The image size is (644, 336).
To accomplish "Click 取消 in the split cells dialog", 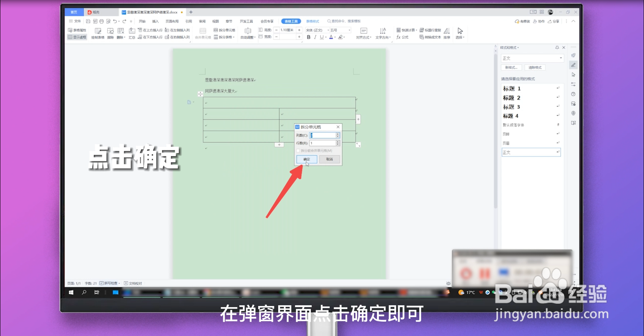I will pyautogui.click(x=329, y=159).
